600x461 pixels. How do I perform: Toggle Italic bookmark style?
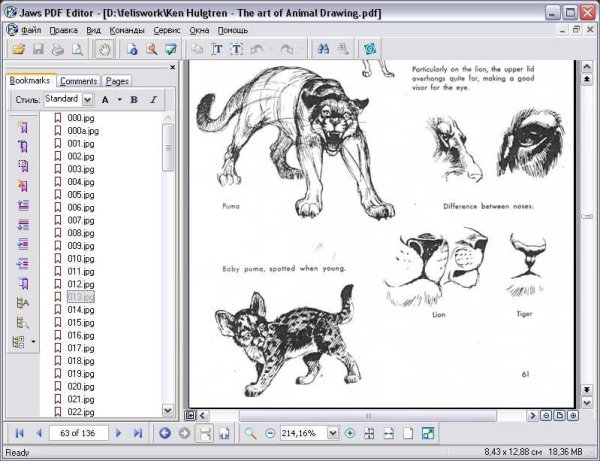tap(153, 100)
